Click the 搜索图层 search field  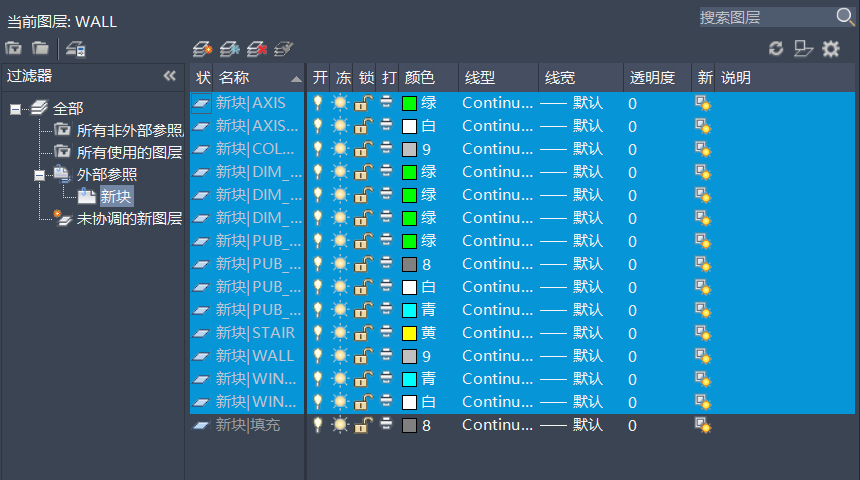(765, 17)
